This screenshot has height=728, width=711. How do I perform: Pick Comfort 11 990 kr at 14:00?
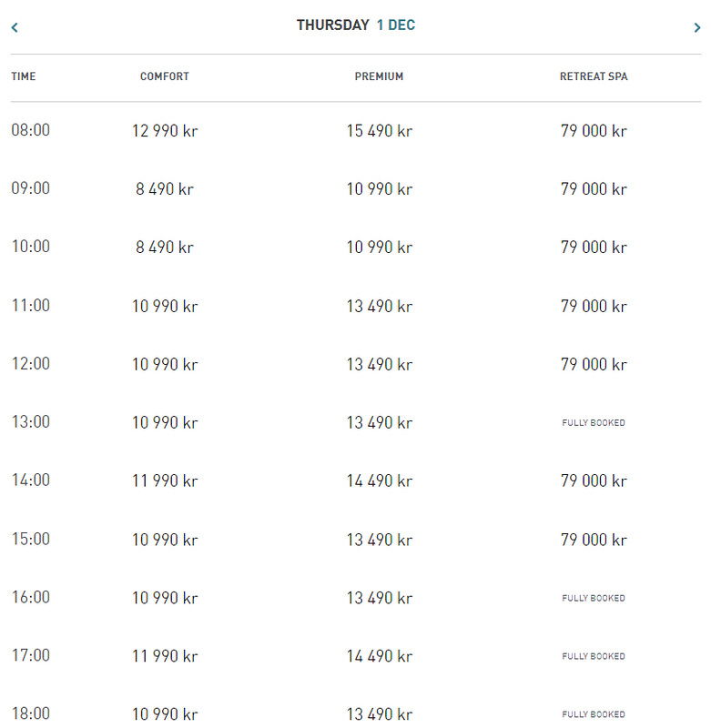pyautogui.click(x=165, y=480)
